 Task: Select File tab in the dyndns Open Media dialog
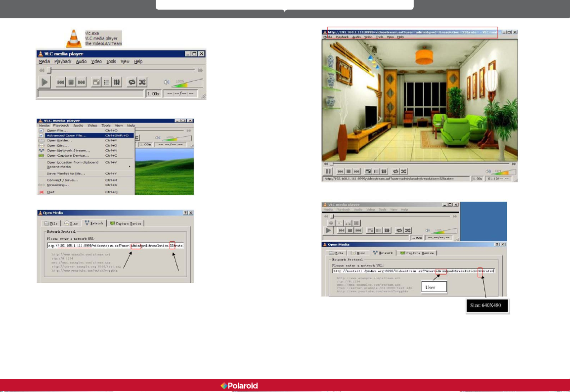tap(336, 253)
